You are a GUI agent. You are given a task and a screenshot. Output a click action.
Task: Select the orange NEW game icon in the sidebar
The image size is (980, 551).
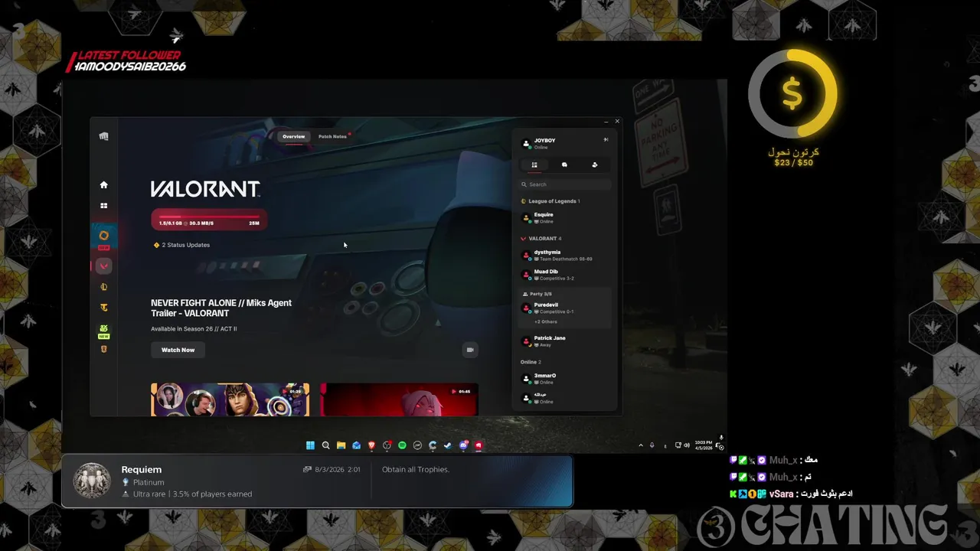coord(104,236)
